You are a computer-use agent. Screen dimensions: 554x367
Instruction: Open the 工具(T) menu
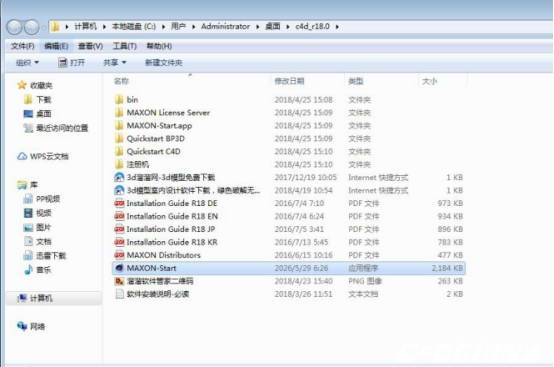(x=124, y=46)
